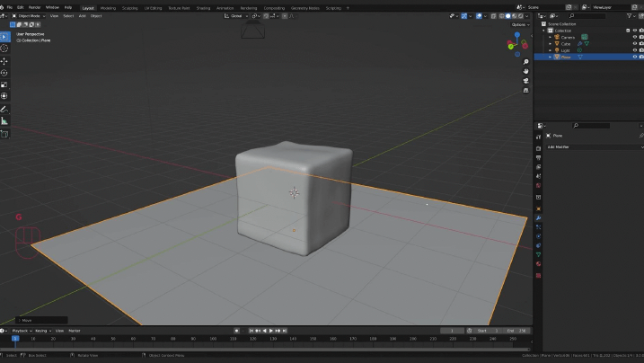This screenshot has width=644, height=363.
Task: Click the zoom magnifier viewport icon
Action: [526, 62]
